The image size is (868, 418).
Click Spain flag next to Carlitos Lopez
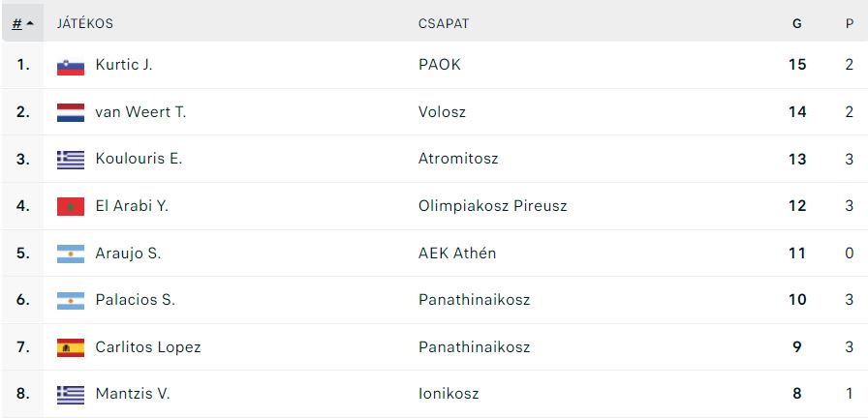(x=71, y=347)
